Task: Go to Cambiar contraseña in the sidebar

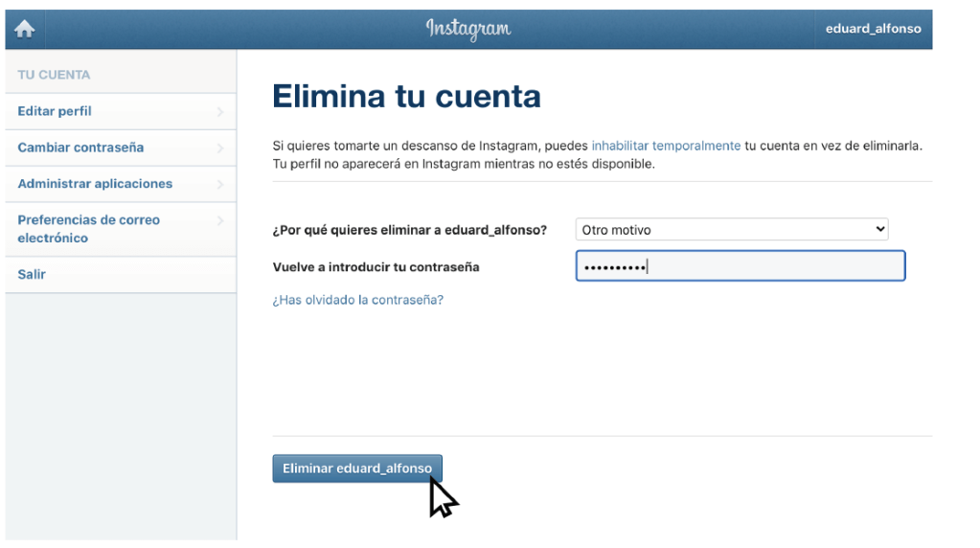Action: coord(80,148)
